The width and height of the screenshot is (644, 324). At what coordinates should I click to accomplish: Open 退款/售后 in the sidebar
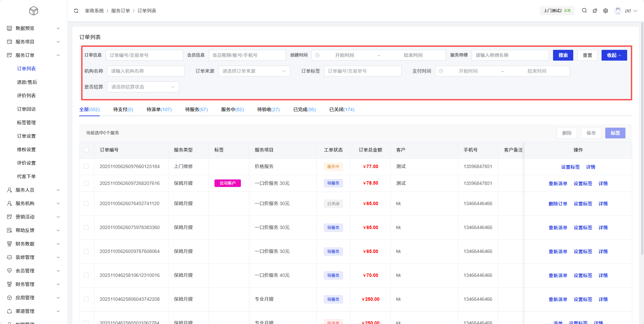point(27,82)
